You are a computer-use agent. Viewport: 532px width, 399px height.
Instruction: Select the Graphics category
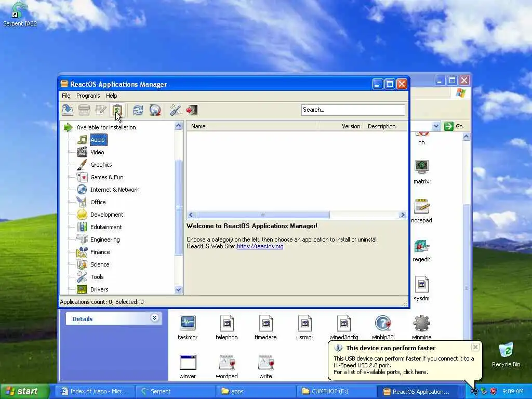pyautogui.click(x=101, y=165)
